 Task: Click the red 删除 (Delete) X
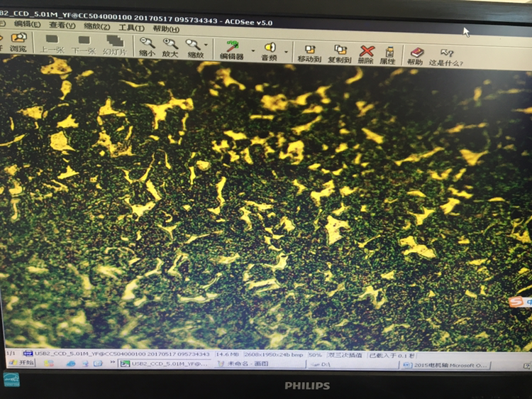(366, 55)
